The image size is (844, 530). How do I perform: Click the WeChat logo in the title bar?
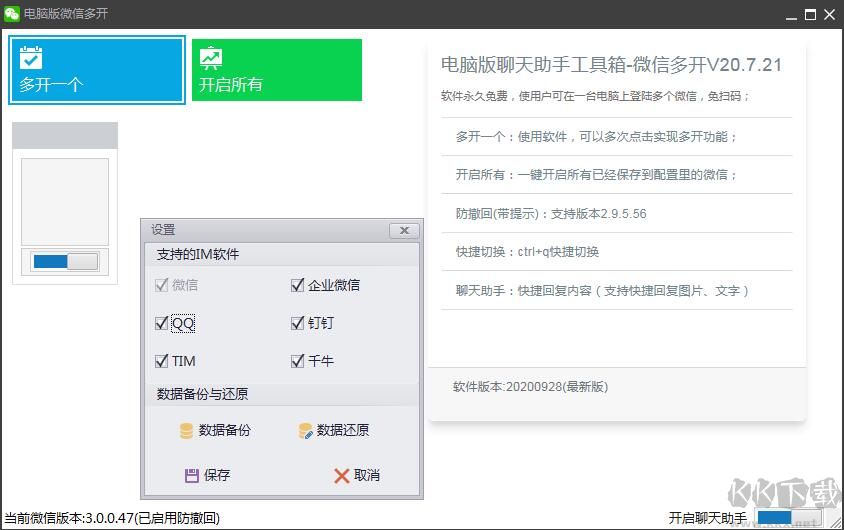coord(12,14)
